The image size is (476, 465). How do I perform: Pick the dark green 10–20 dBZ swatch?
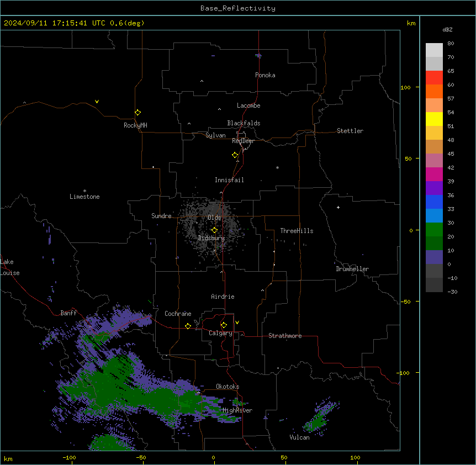pos(434,244)
